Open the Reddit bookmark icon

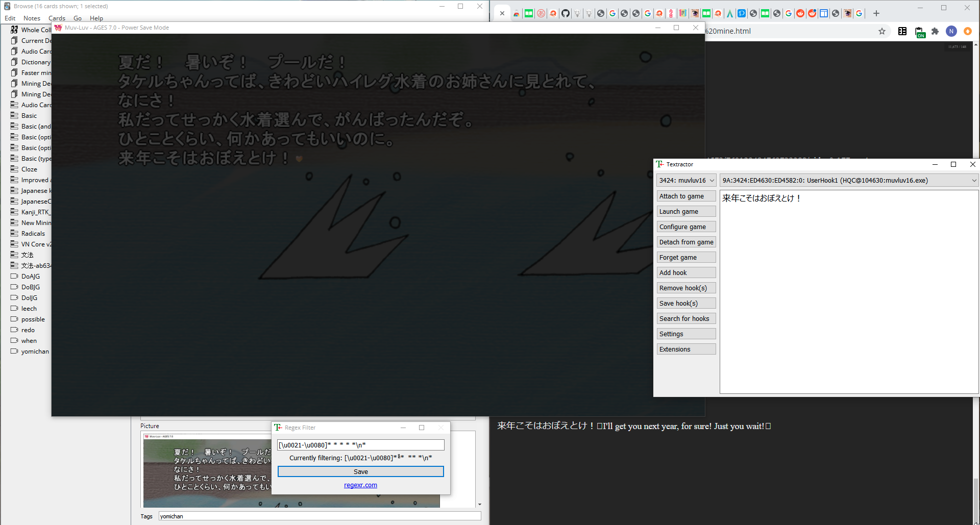[x=800, y=14]
